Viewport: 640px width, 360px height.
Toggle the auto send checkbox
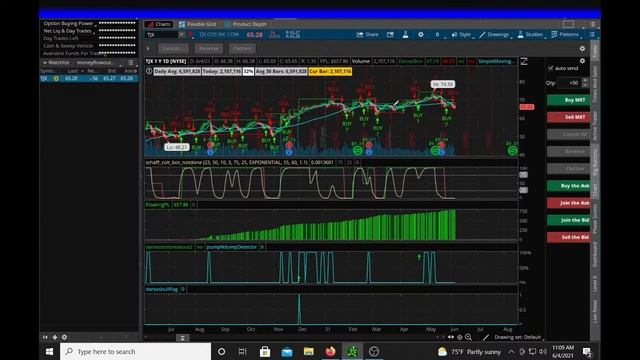pos(551,68)
